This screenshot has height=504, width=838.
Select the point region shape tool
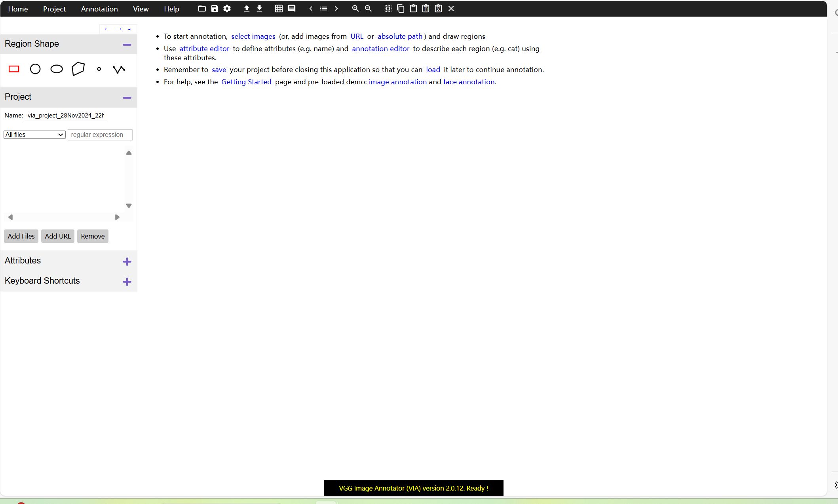pos(99,69)
